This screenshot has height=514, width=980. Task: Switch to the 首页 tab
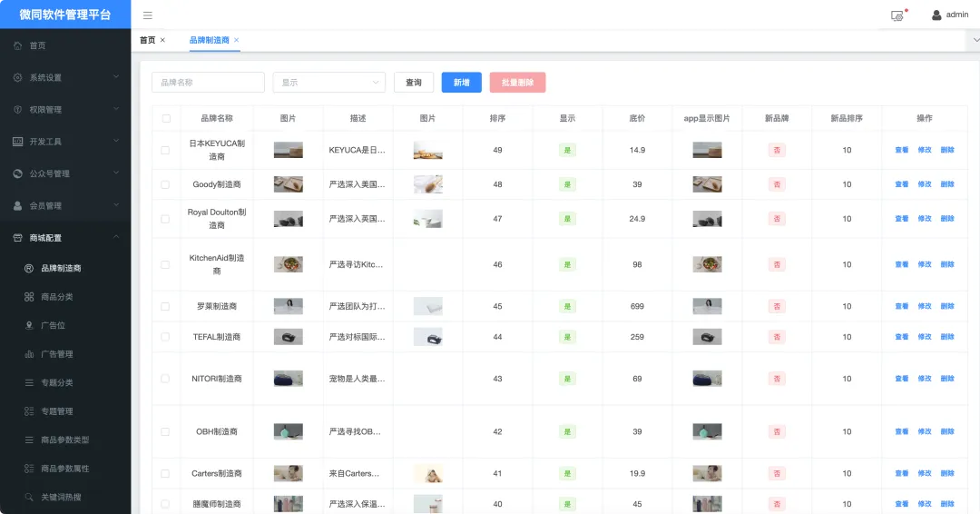148,40
